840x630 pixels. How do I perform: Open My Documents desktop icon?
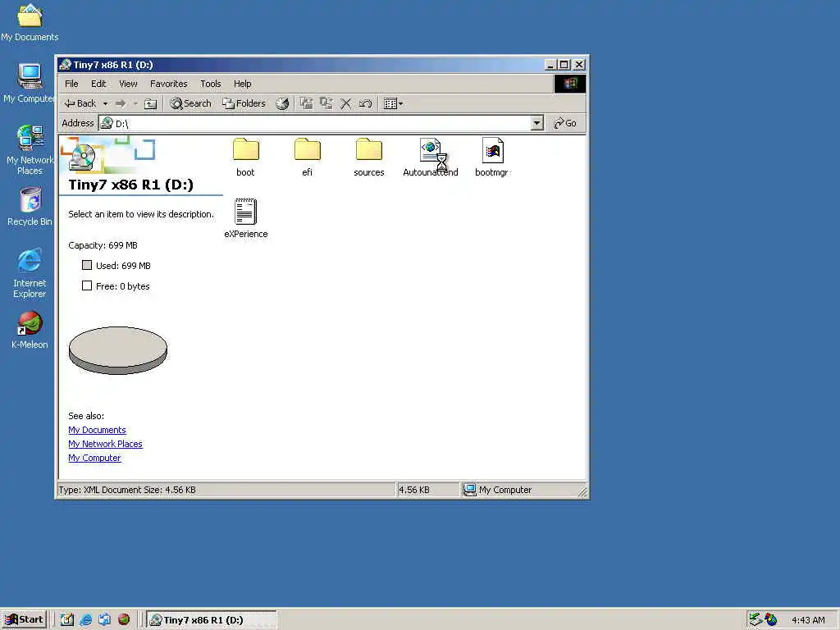coord(30,22)
